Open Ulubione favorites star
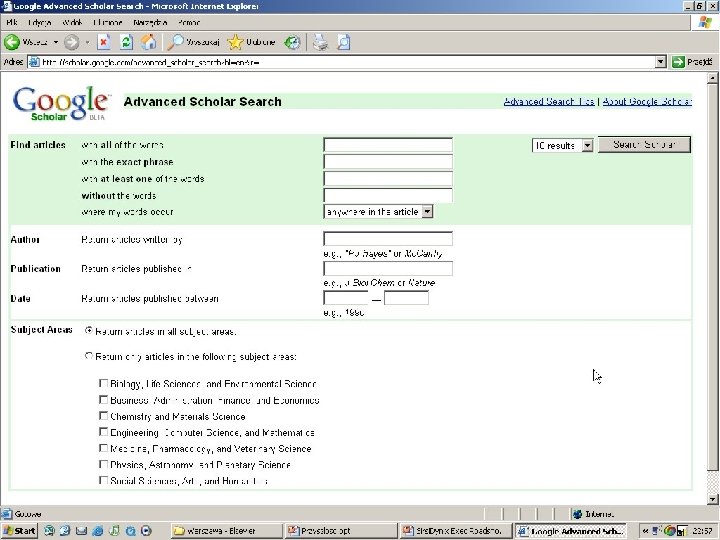720x540 pixels. (x=235, y=42)
